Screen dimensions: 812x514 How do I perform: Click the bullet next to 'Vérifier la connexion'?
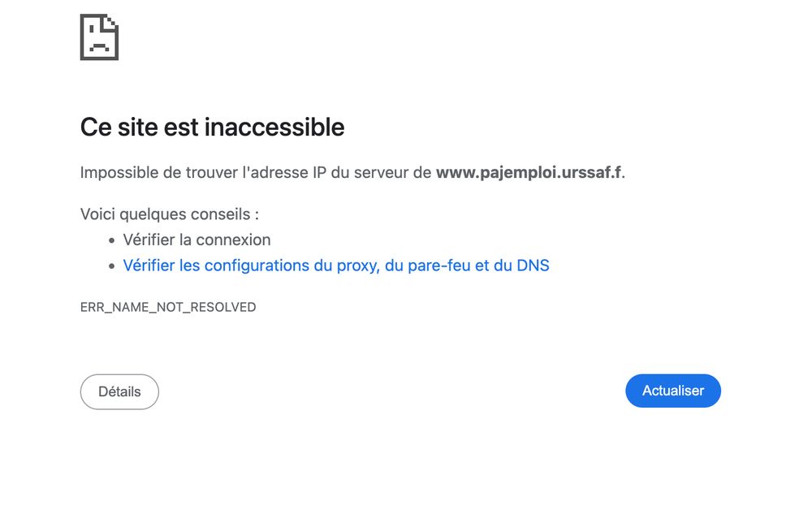coord(111,240)
